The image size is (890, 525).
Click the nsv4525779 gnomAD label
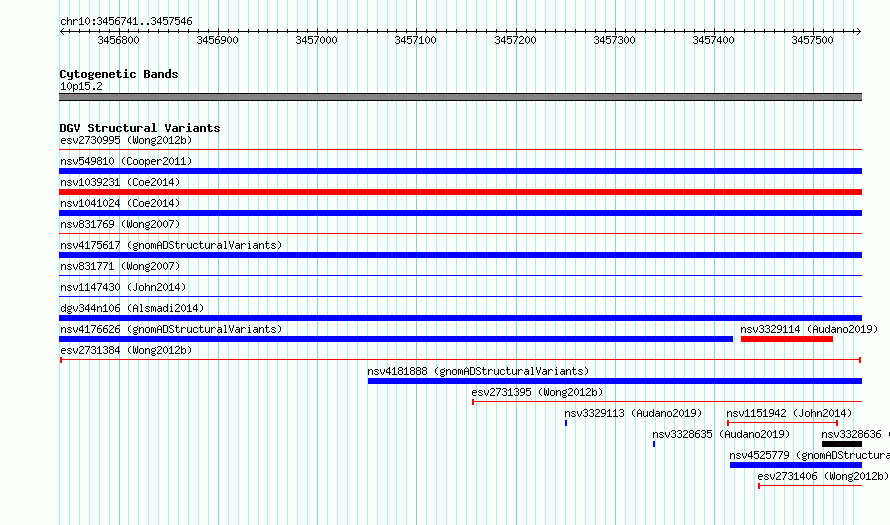coord(809,455)
